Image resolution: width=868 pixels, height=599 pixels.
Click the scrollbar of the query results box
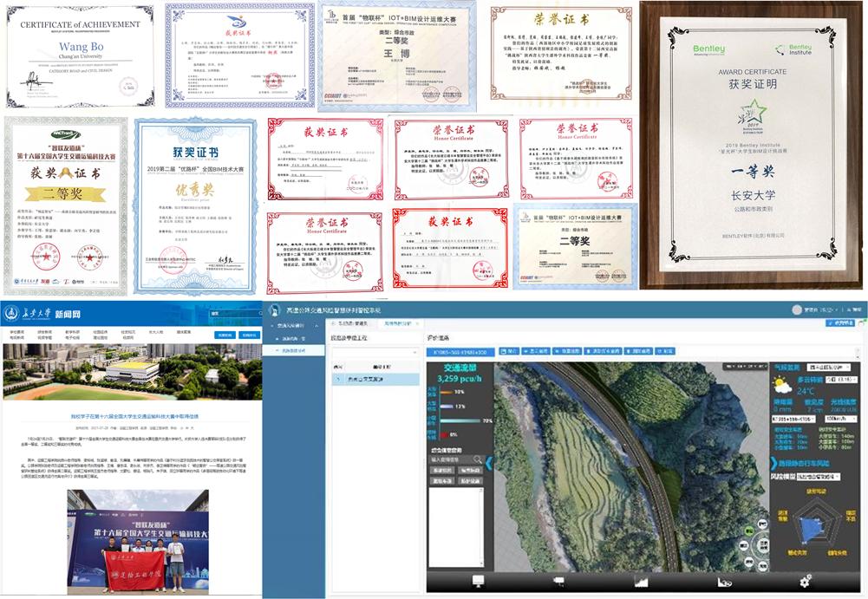pos(481,526)
